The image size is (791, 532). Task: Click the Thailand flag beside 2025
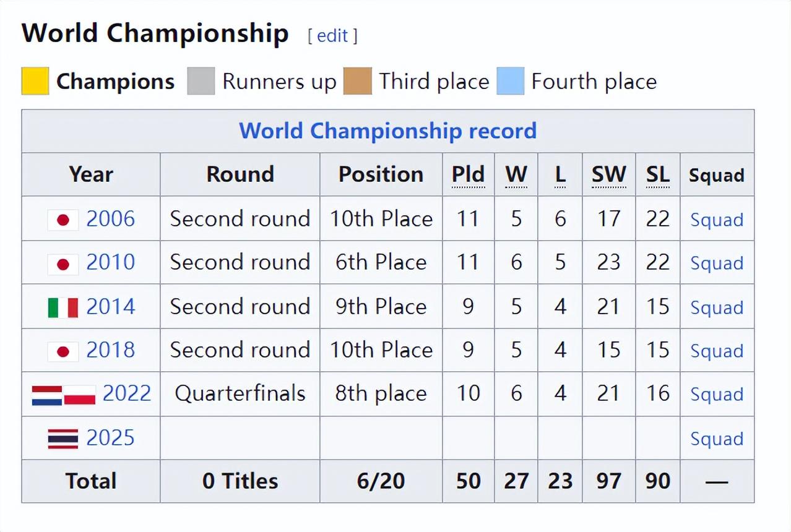(x=63, y=439)
